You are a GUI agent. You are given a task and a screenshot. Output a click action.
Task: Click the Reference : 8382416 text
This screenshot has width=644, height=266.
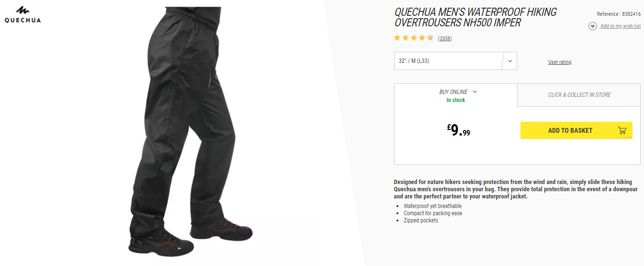619,14
